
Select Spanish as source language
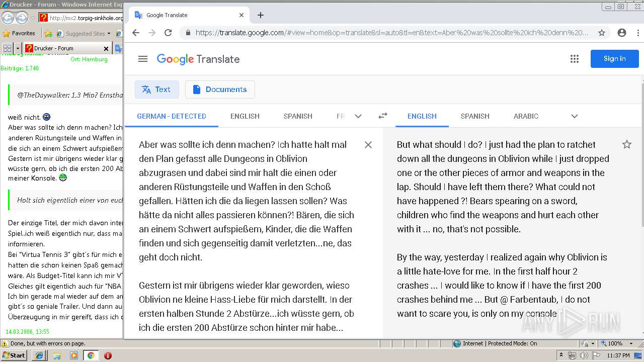tap(298, 116)
